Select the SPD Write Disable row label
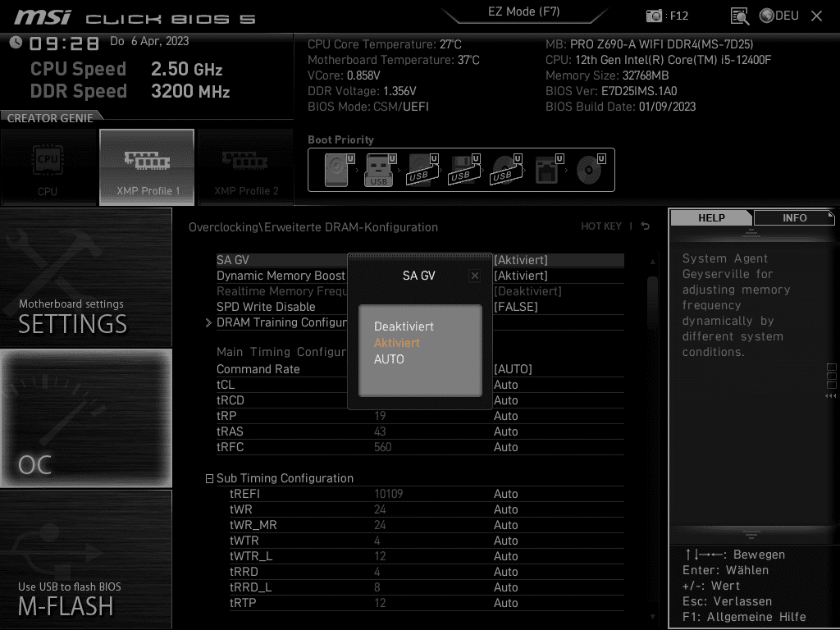The height and width of the screenshot is (630, 840). coord(266,307)
